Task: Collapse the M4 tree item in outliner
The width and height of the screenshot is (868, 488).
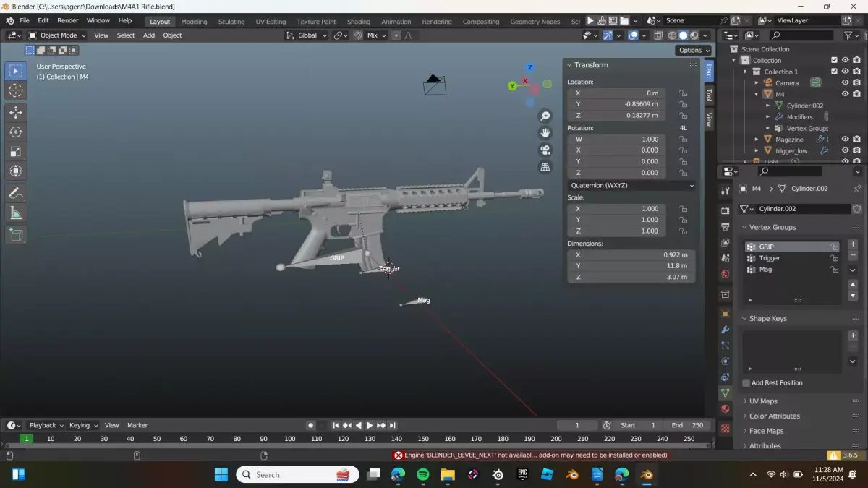Action: coord(757,94)
